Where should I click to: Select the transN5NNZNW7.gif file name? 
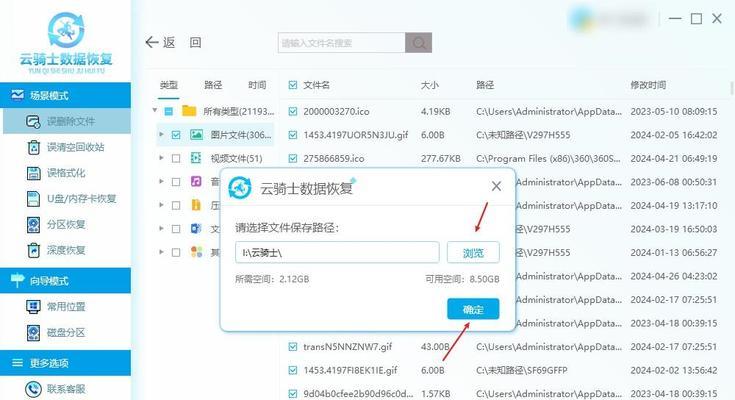click(347, 347)
